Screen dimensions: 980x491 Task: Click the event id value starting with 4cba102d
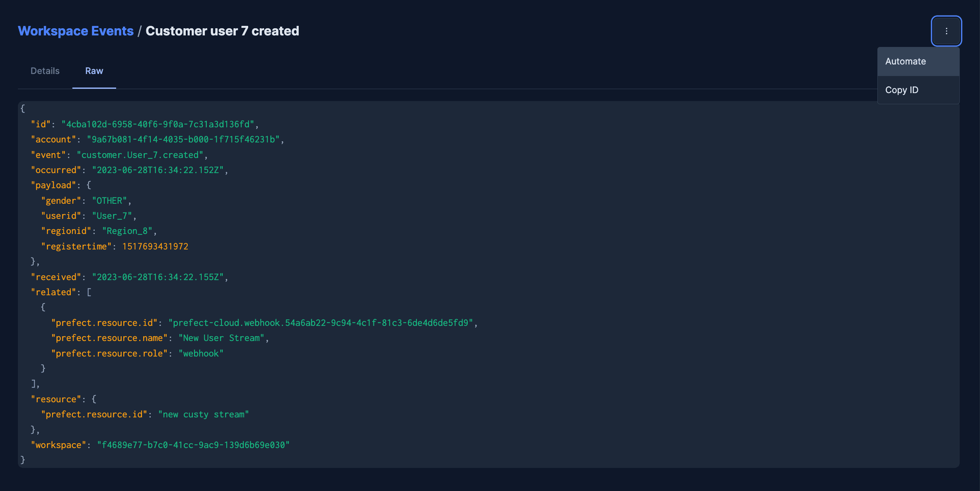click(x=158, y=125)
